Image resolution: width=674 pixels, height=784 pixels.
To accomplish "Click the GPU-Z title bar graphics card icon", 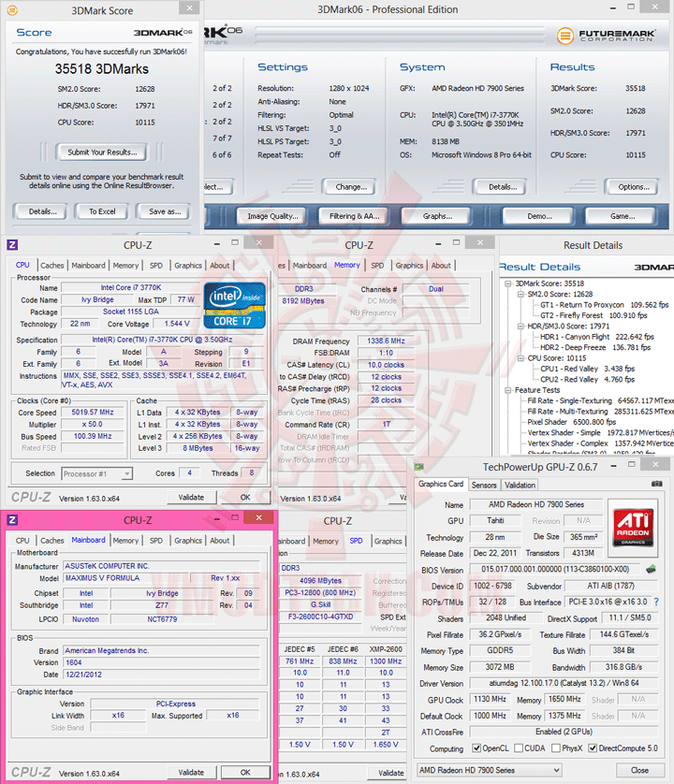I will point(418,467).
